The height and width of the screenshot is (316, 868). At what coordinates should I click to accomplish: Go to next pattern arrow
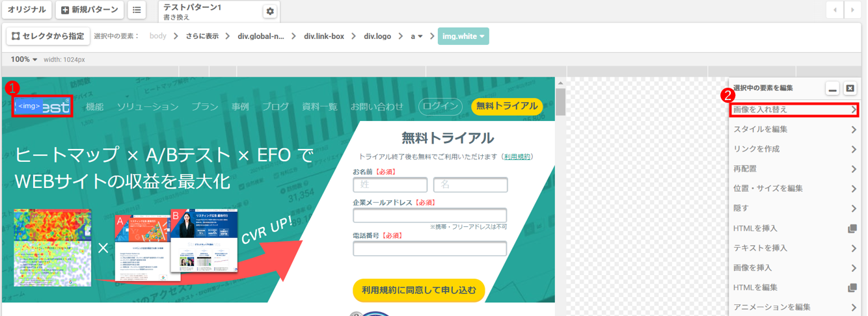click(853, 10)
